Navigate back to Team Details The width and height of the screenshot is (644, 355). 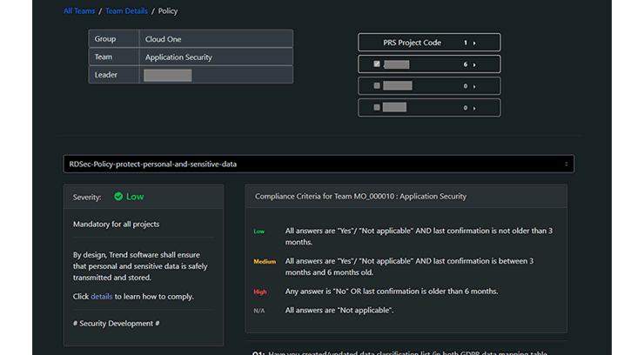pyautogui.click(x=127, y=11)
